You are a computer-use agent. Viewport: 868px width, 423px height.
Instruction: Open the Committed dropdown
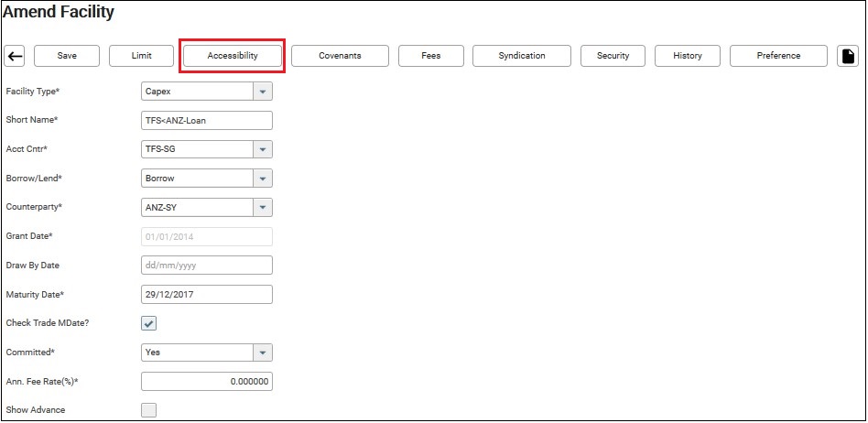[x=263, y=352]
